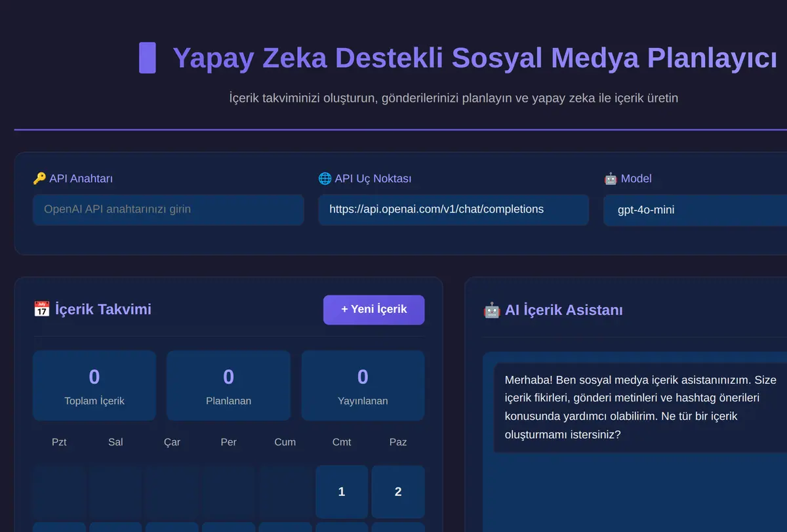
Task: Click the Per weekday header
Action: click(x=228, y=442)
